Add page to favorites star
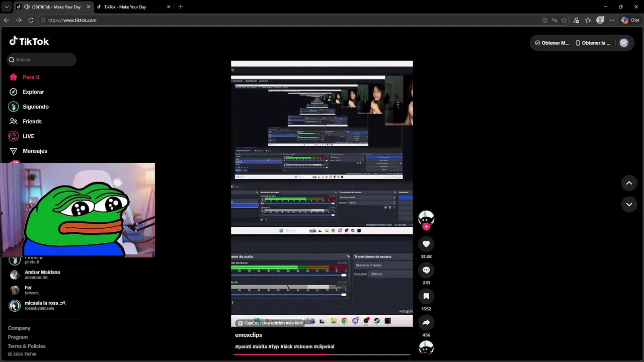 coord(564,20)
